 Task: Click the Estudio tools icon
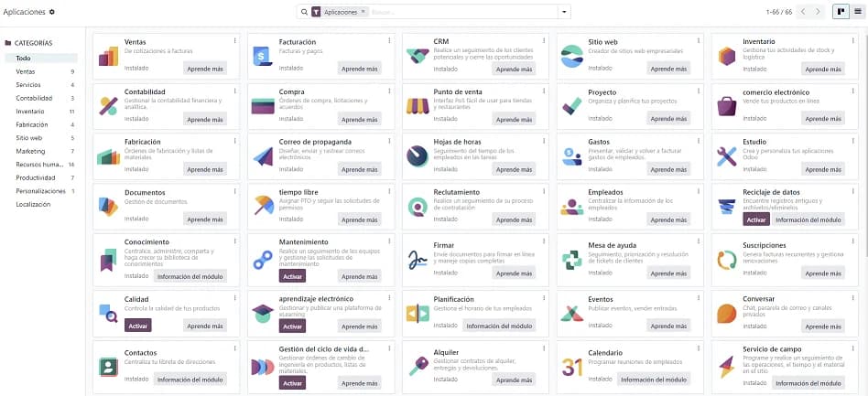click(x=726, y=156)
